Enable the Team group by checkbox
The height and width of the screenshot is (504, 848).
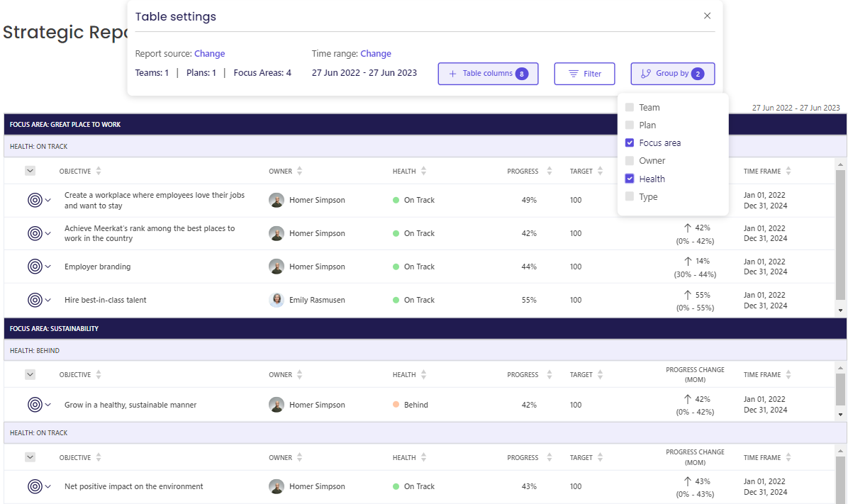click(x=630, y=107)
